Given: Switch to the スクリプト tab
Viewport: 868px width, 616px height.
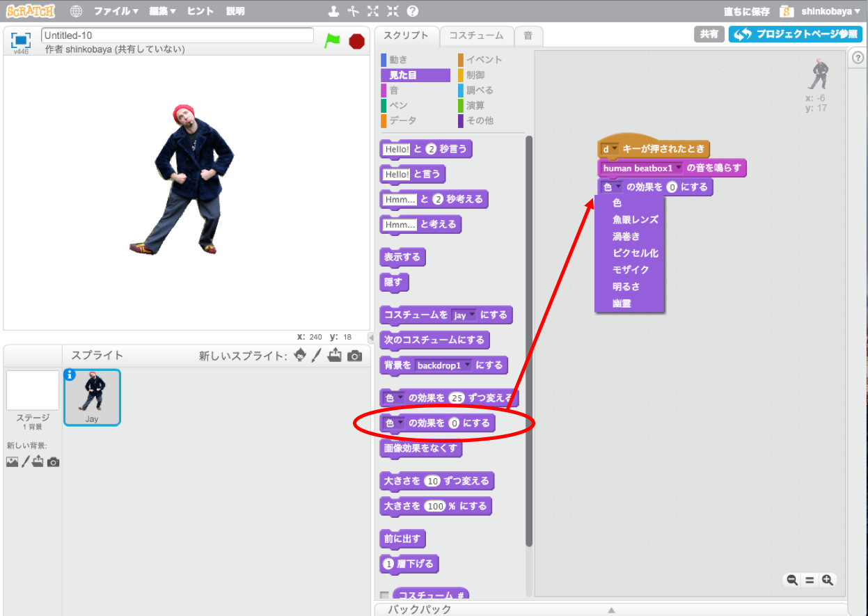Looking at the screenshot, I should 407,35.
